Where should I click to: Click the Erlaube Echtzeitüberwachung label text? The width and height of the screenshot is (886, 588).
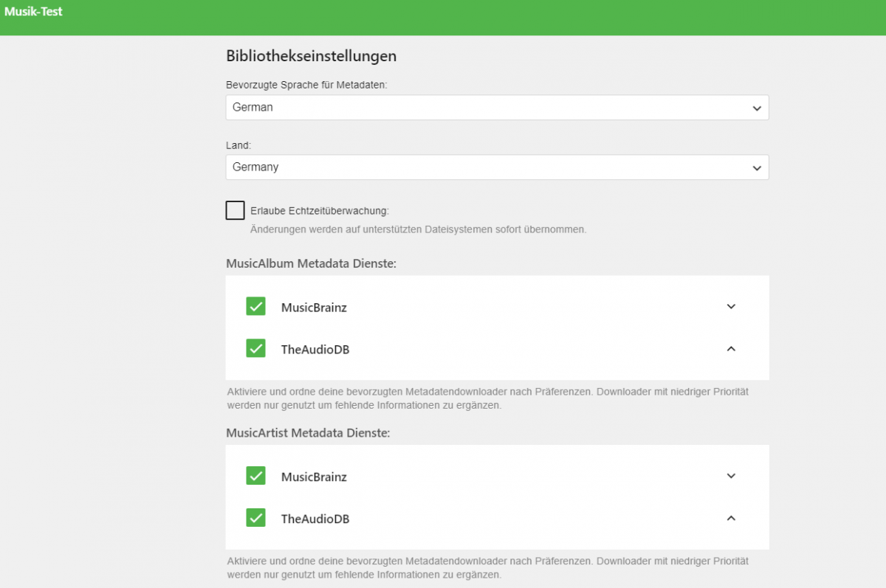(x=319, y=211)
